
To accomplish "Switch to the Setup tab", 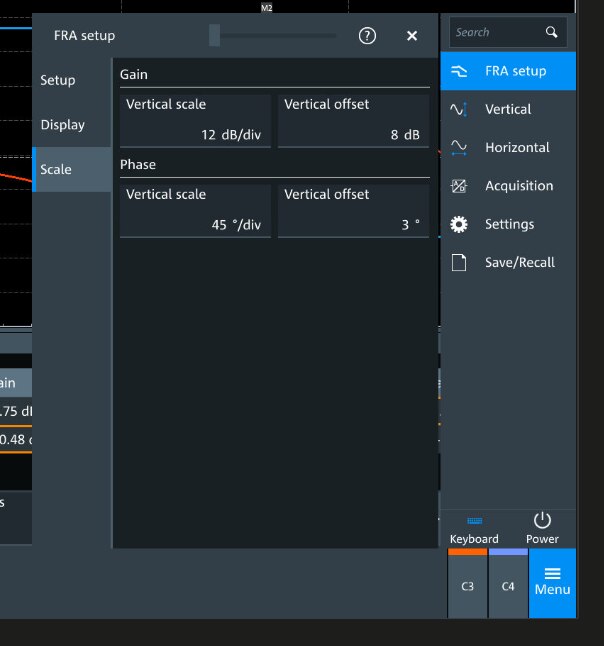I will (72, 80).
